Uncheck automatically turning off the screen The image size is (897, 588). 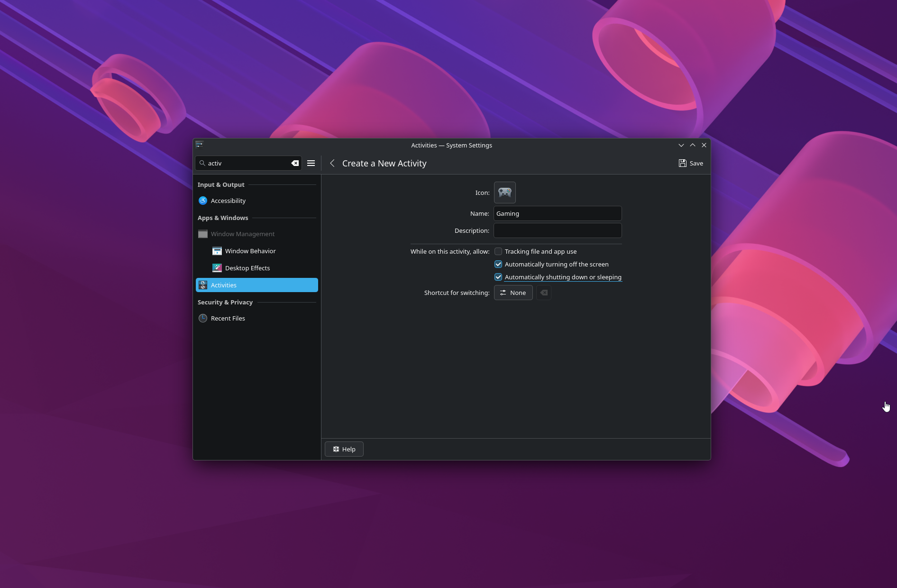[498, 264]
